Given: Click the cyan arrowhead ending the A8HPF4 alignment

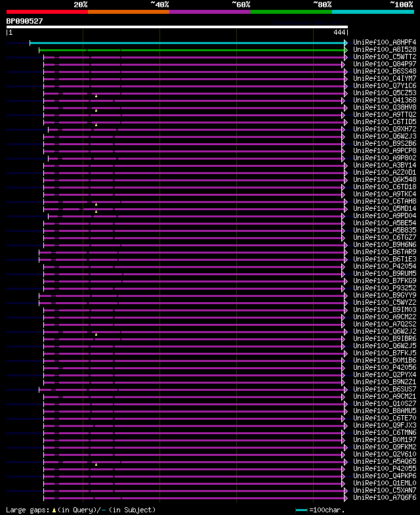Looking at the screenshot, I should click(345, 43).
